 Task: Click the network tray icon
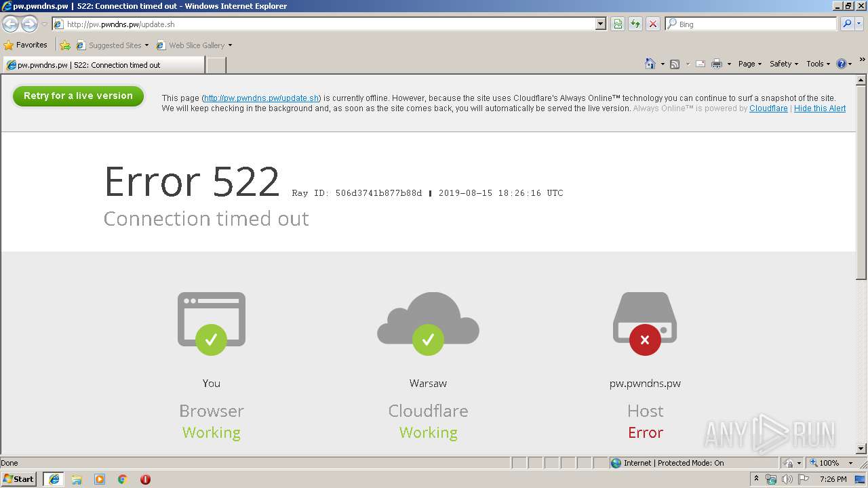(771, 479)
